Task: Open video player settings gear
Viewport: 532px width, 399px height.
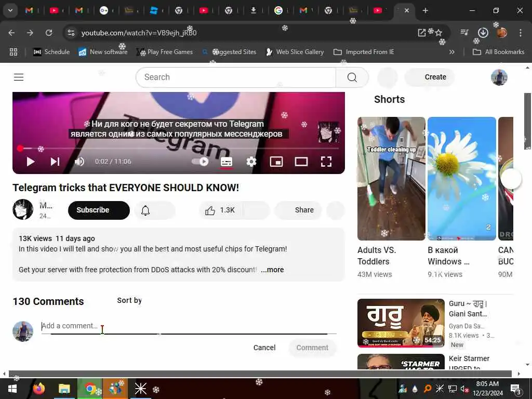Action: coord(251,162)
